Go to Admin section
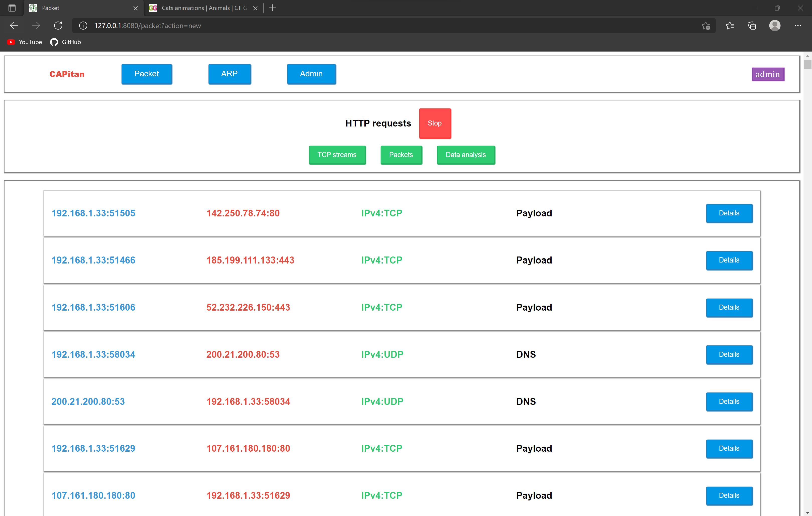Image resolution: width=812 pixels, height=516 pixels. coord(311,74)
